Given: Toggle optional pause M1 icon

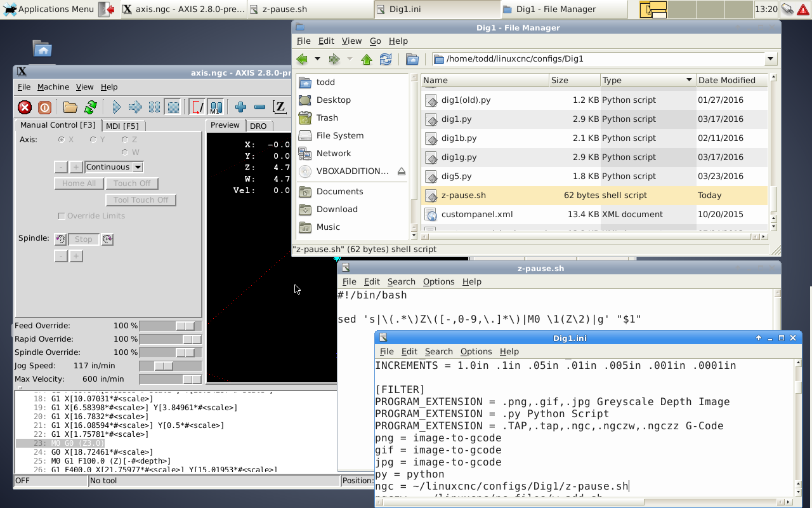Looking at the screenshot, I should (x=216, y=107).
